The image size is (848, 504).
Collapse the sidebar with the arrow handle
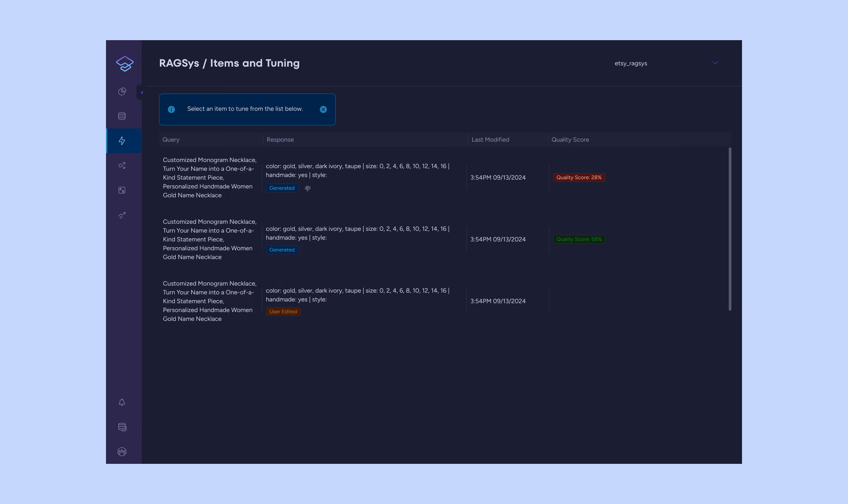tap(141, 92)
